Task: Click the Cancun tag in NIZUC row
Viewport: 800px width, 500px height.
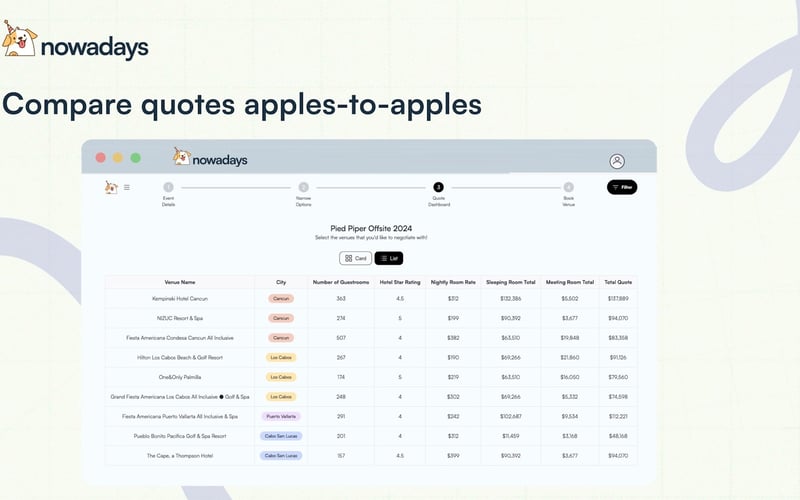Action: pyautogui.click(x=281, y=318)
